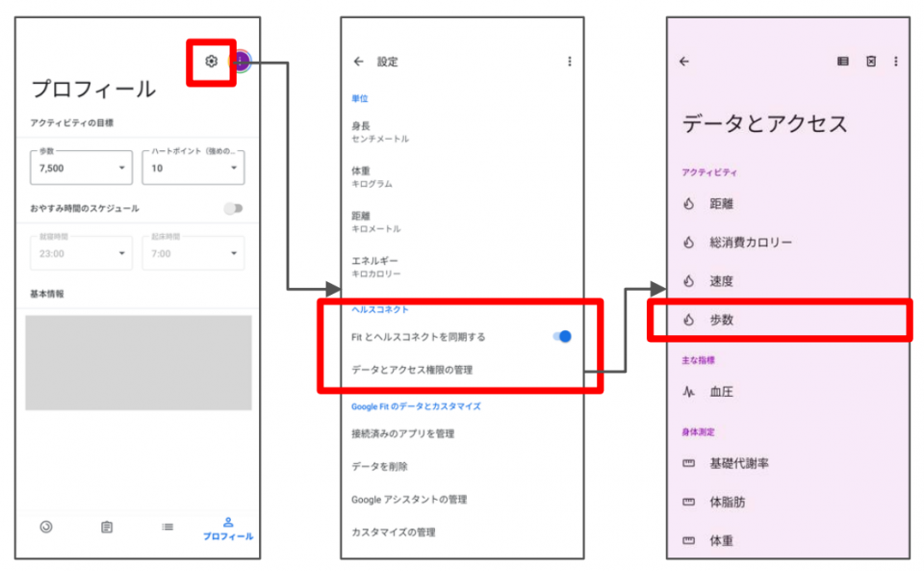Tap the ruler icon beside 体重
The width and height of the screenshot is (924, 571).
tap(688, 540)
